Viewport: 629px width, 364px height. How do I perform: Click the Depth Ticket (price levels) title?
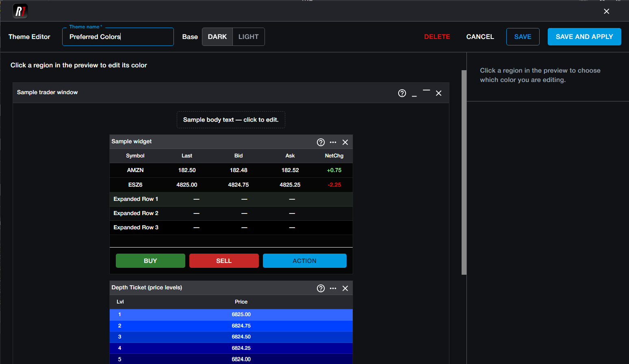[147, 288]
